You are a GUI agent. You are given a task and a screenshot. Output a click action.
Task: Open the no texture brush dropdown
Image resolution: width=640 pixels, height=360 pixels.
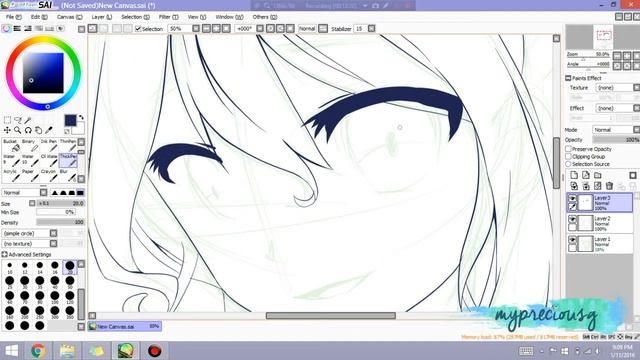[x=29, y=244]
